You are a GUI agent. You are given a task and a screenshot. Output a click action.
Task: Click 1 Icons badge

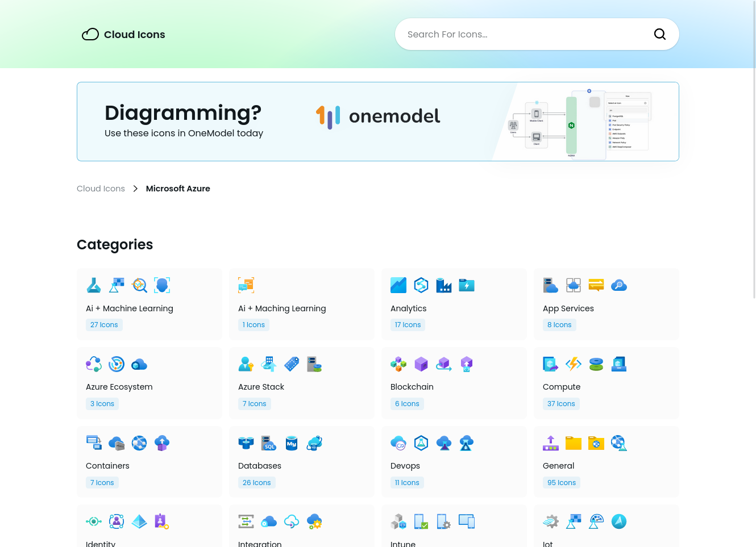tap(254, 325)
